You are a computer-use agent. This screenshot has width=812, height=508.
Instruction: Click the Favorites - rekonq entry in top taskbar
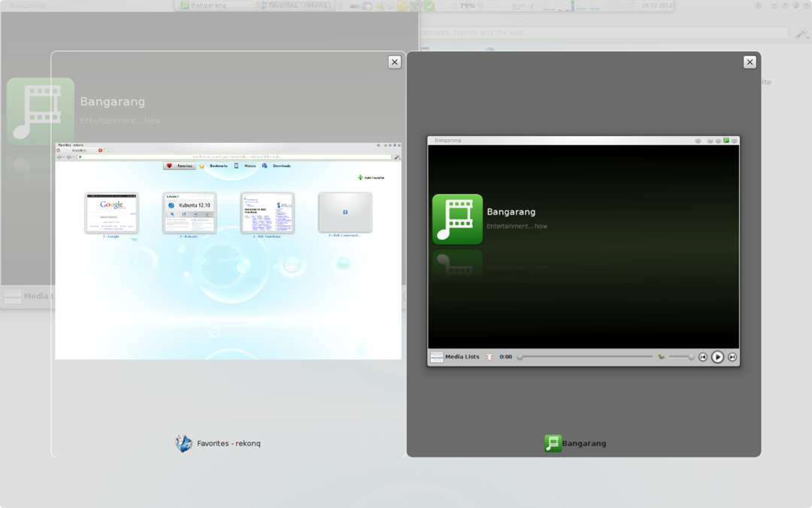click(294, 5)
